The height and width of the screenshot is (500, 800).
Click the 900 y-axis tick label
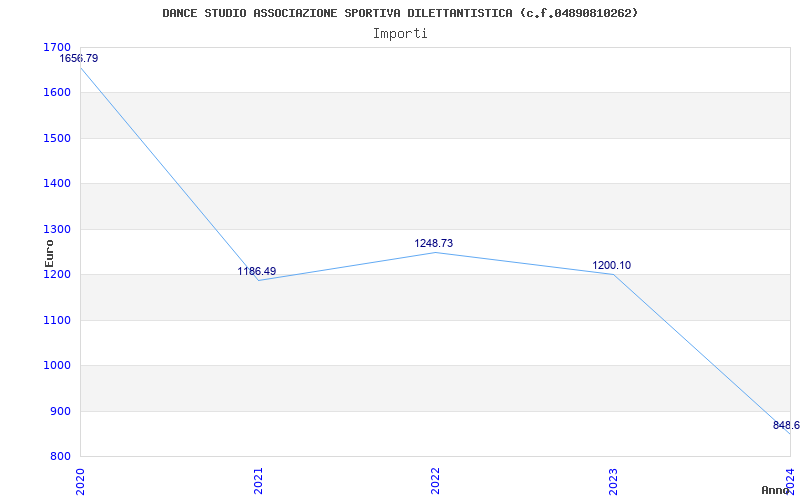click(x=60, y=411)
